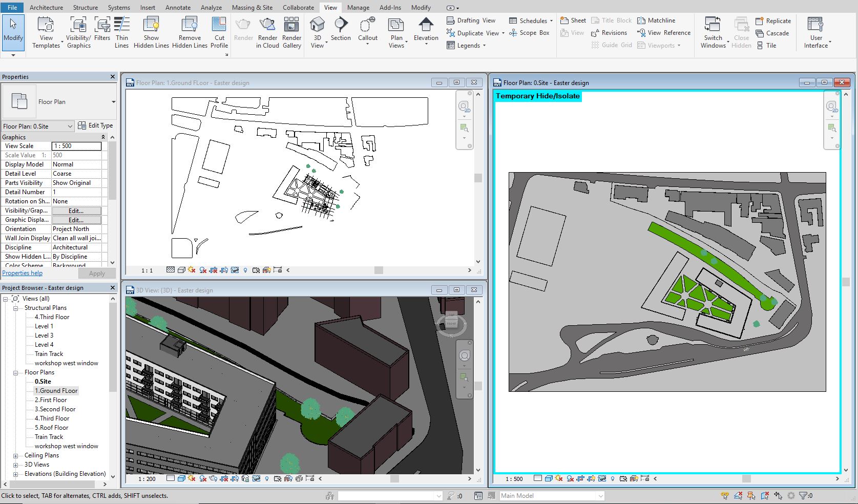Expand the Ceiling Plans node
858x504 pixels.
pos(15,455)
